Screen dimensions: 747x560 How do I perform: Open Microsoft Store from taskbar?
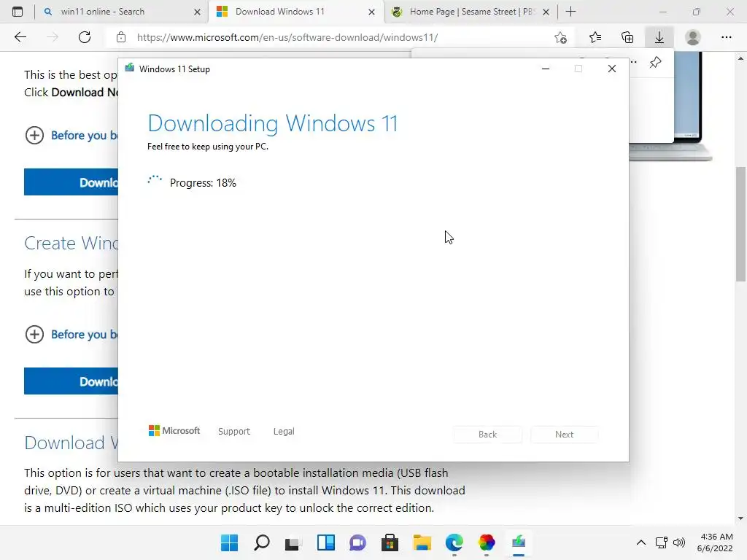pos(390,542)
